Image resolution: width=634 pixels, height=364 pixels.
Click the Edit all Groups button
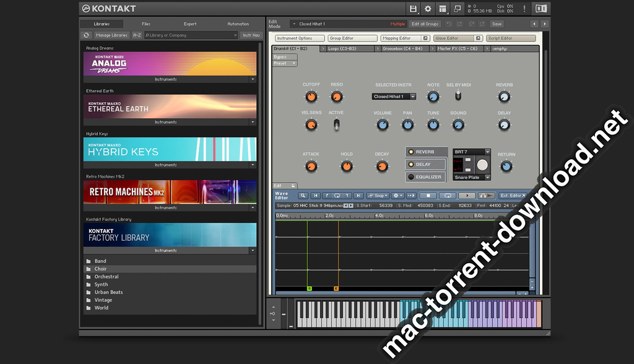pos(425,24)
